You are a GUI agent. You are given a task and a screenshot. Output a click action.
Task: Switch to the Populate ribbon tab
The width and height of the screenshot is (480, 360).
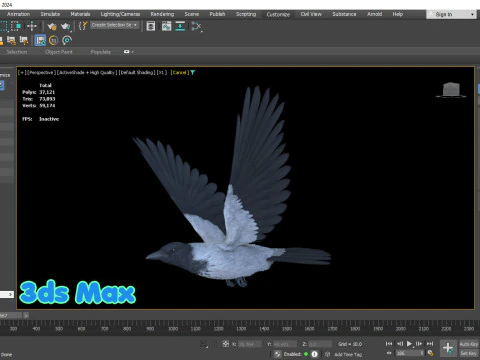(101, 52)
